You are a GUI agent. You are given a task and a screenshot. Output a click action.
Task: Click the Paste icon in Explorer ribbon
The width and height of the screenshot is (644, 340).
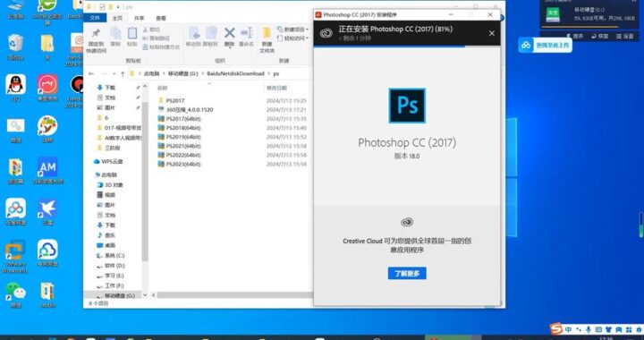click(x=132, y=33)
